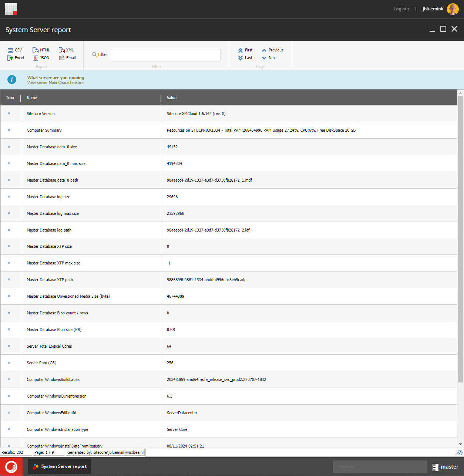Sort by Value column header
Viewport: 464px width, 476px height.
[172, 98]
